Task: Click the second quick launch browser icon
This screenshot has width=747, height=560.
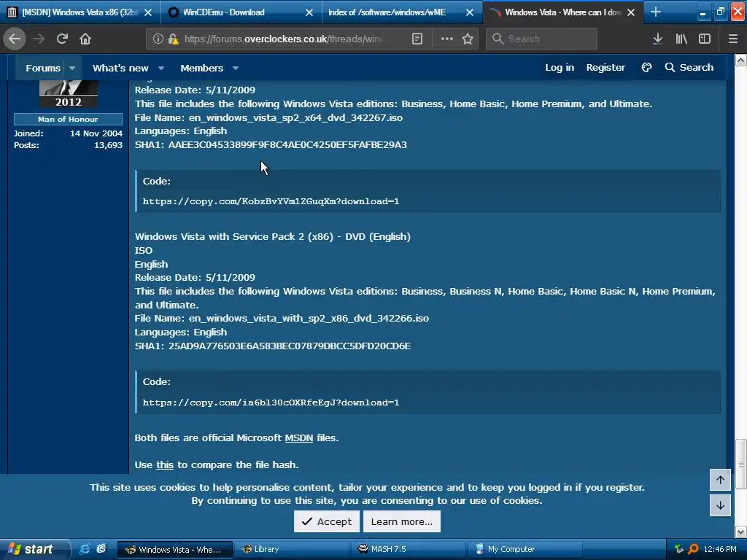Action: (x=101, y=549)
